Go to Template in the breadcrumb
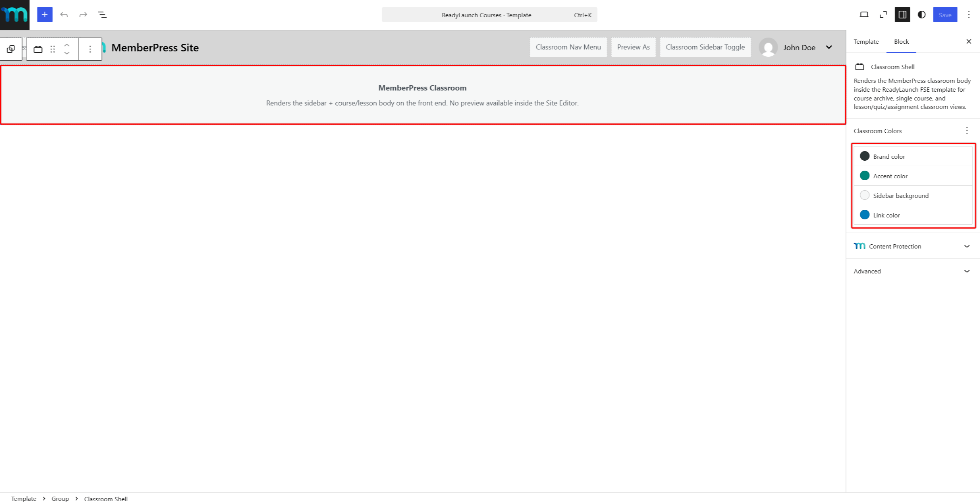This screenshot has height=502, width=980. click(x=24, y=498)
